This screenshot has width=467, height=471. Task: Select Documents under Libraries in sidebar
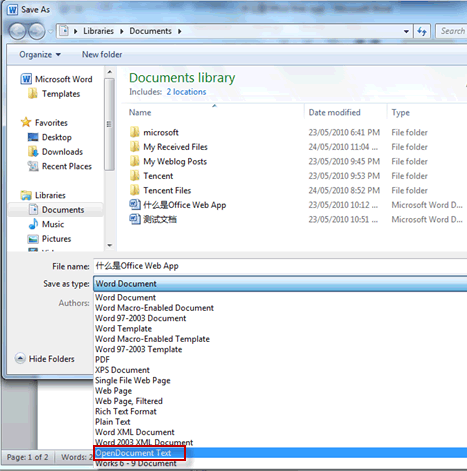(56, 210)
